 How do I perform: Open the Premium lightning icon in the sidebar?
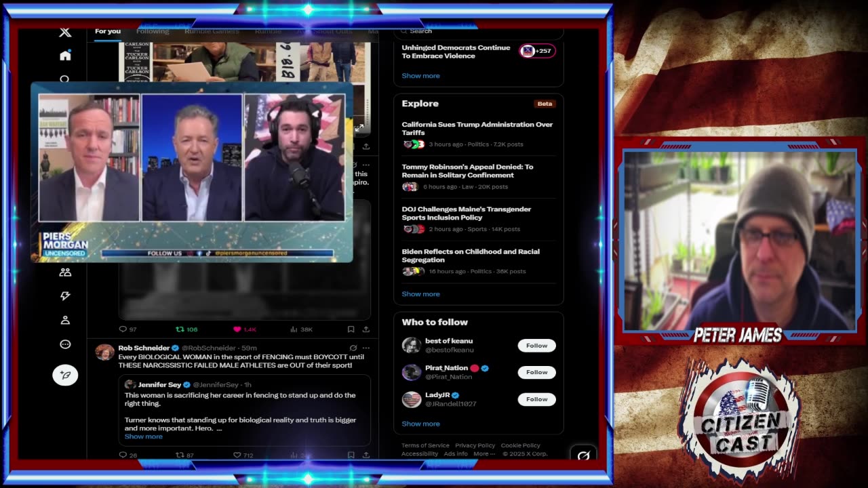65,296
